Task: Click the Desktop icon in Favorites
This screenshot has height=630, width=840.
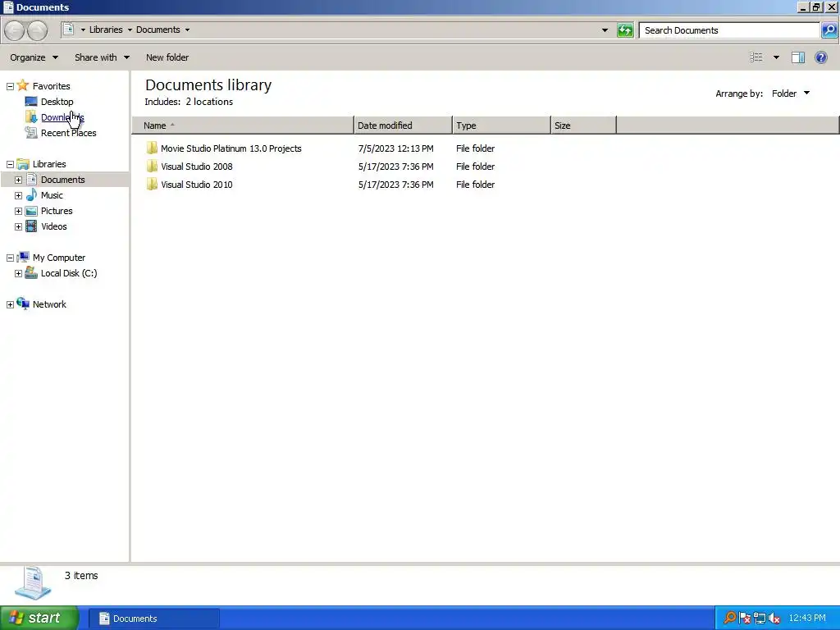Action: click(31, 101)
